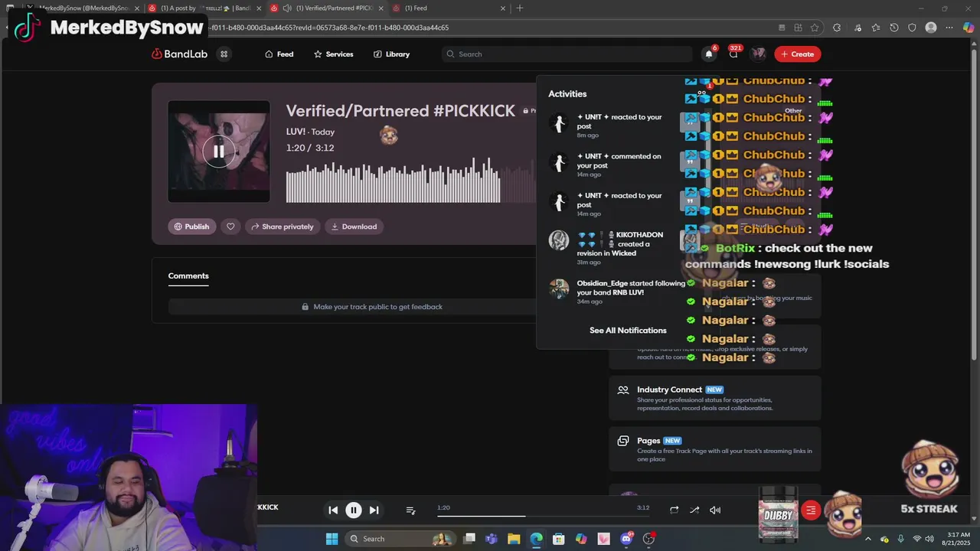Open the play queue icon
Screen dimensions: 980x551
point(410,510)
